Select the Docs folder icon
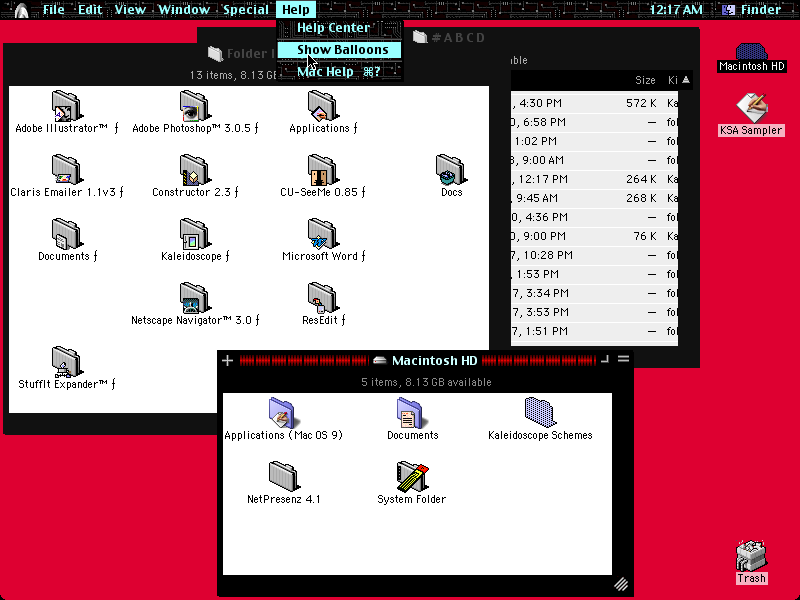Image resolution: width=800 pixels, height=600 pixels. pos(451,170)
